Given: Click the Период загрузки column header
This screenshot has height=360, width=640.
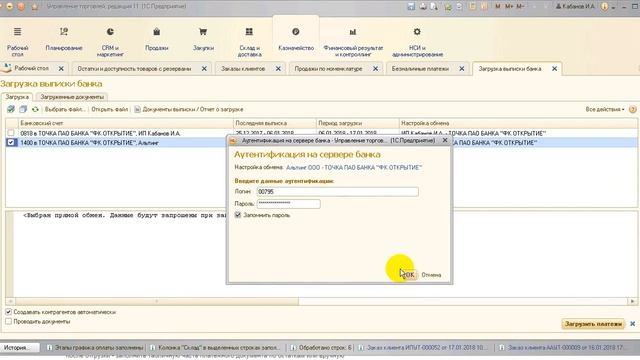Looking at the screenshot, I should pos(358,123).
